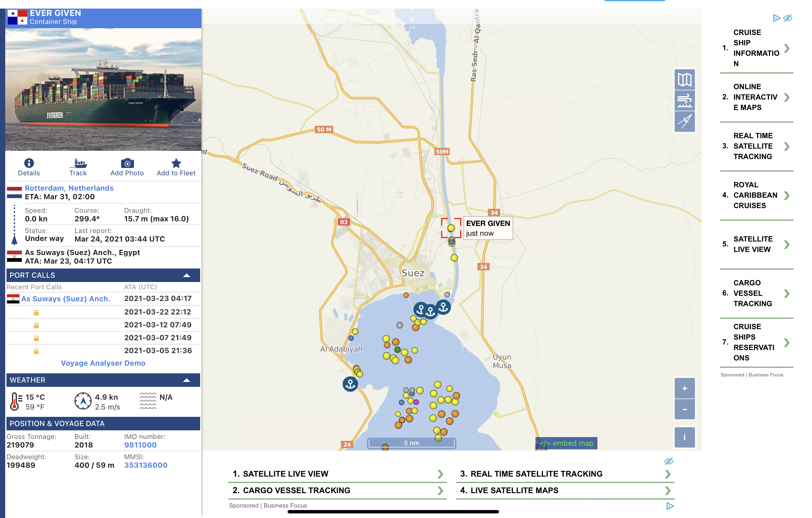Click the lock icon for 2021-03-22 22:12
Image resolution: width=812 pixels, height=518 pixels.
tap(36, 313)
